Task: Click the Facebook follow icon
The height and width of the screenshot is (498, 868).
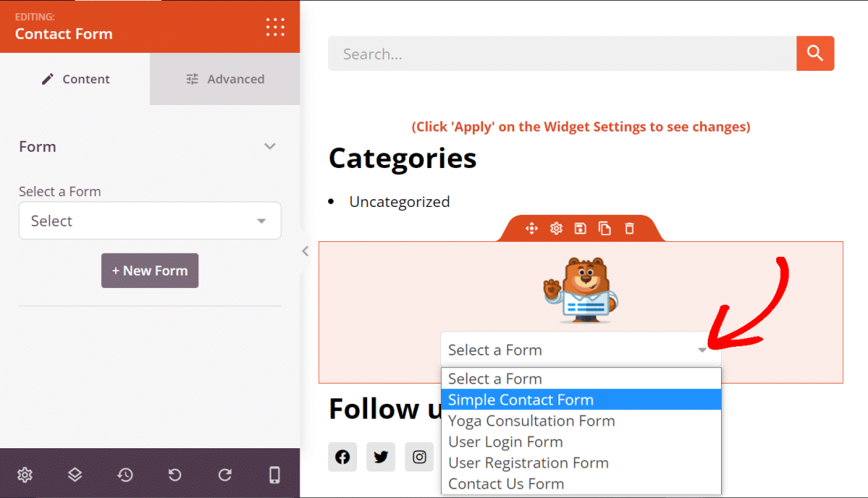Action: [342, 457]
